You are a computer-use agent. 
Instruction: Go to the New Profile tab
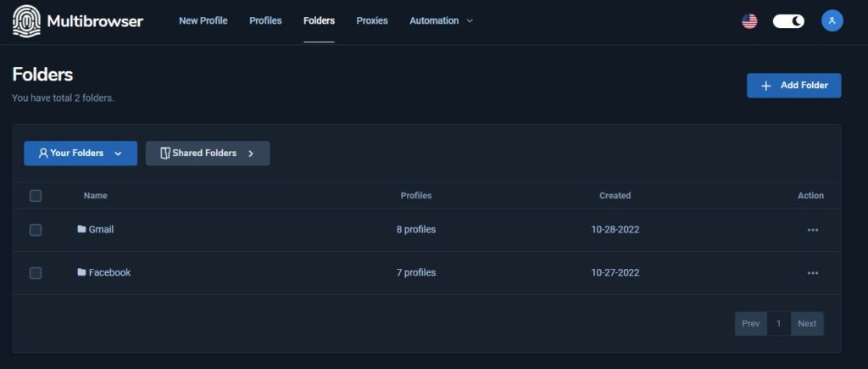[203, 20]
